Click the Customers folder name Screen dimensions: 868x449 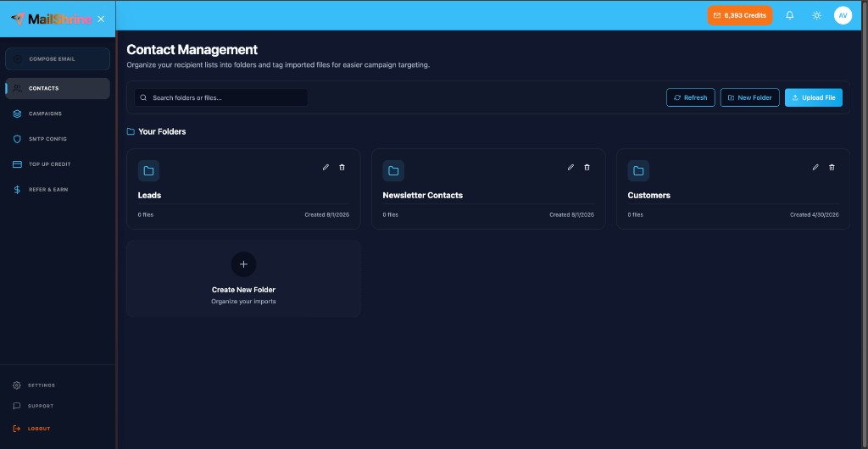click(x=648, y=195)
